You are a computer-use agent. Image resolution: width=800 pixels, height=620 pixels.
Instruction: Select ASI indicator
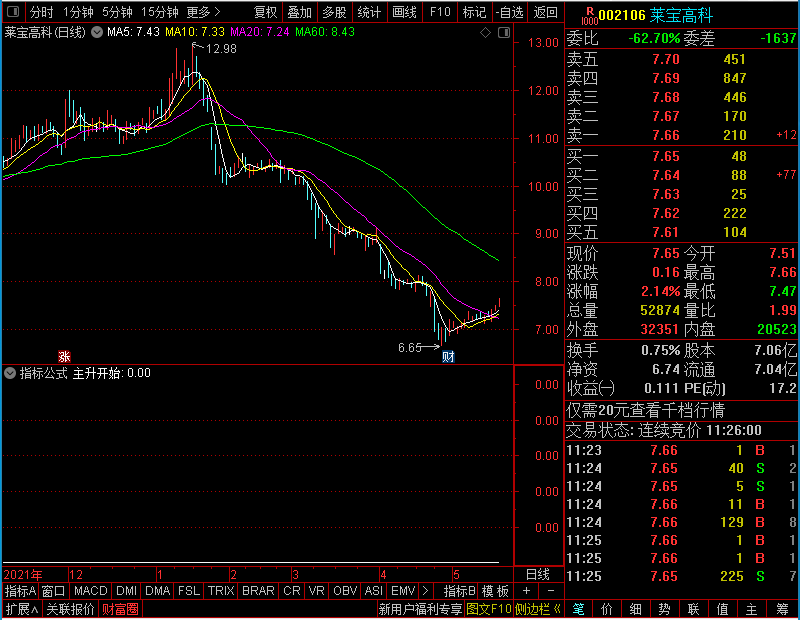373,591
